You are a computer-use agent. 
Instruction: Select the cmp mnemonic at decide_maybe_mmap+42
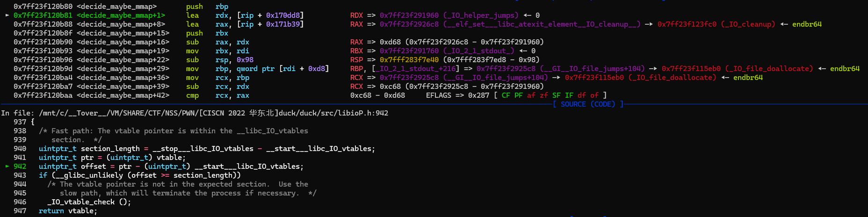192,95
